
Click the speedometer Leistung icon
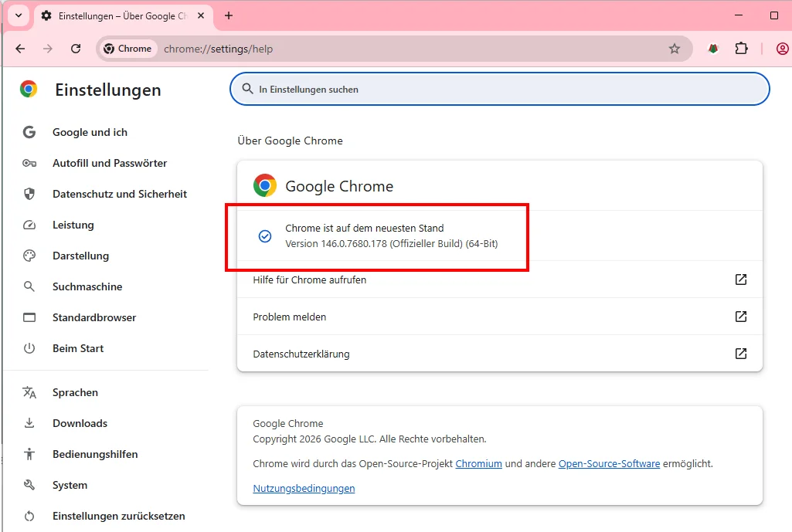click(x=29, y=225)
